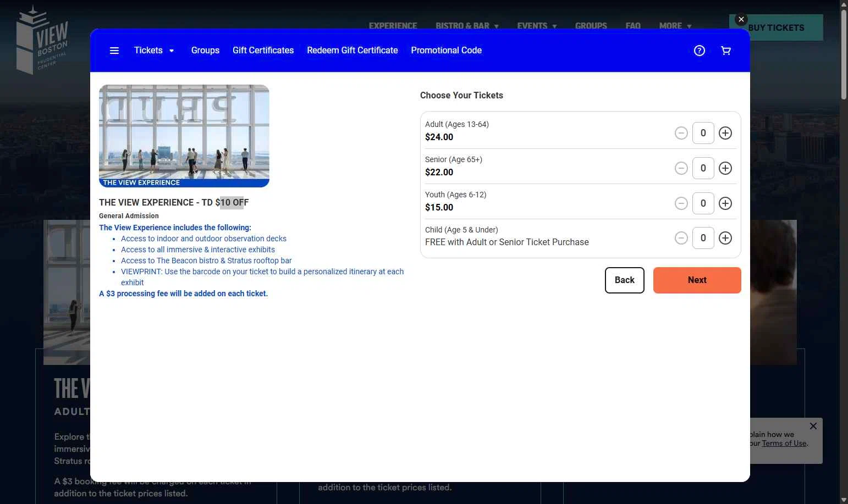Select the '$24.00' adult price text
This screenshot has width=848, height=504.
click(x=439, y=137)
